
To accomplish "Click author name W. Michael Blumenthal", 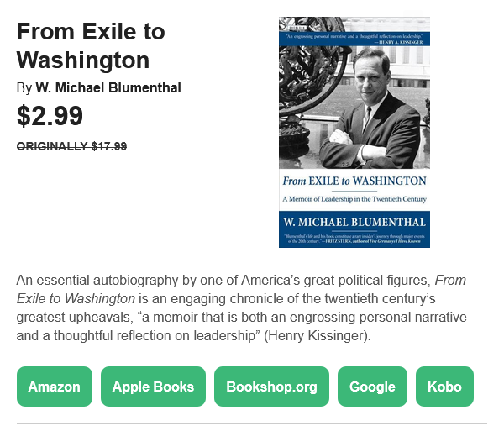I will 108,87.
